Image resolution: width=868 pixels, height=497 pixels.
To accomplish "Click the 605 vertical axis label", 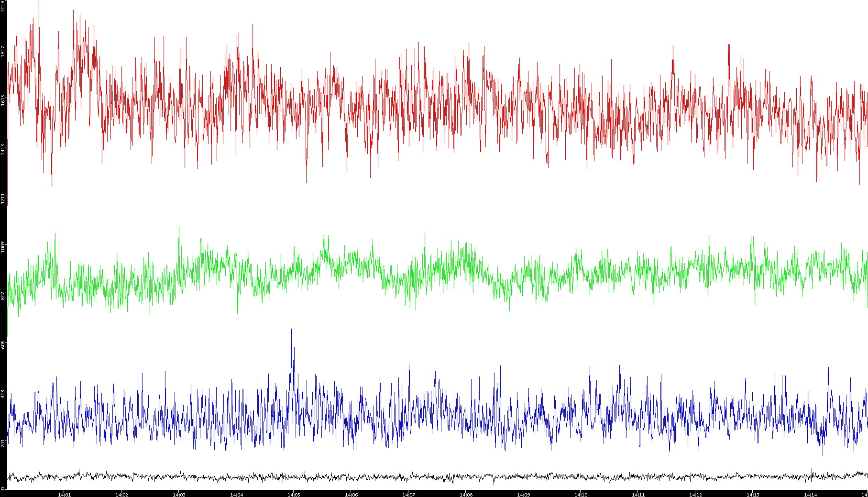I will tap(3, 344).
